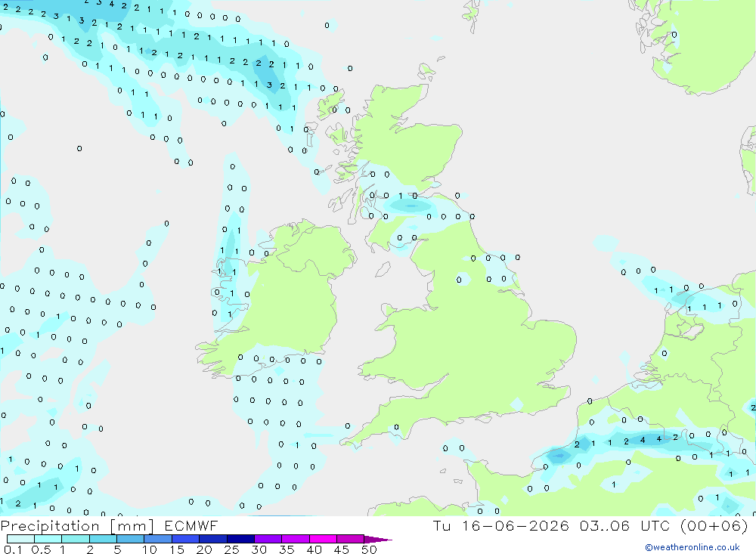The height and width of the screenshot is (554, 756).
Task: Select the 2–5 mm legend color swatch
Action: click(103, 539)
